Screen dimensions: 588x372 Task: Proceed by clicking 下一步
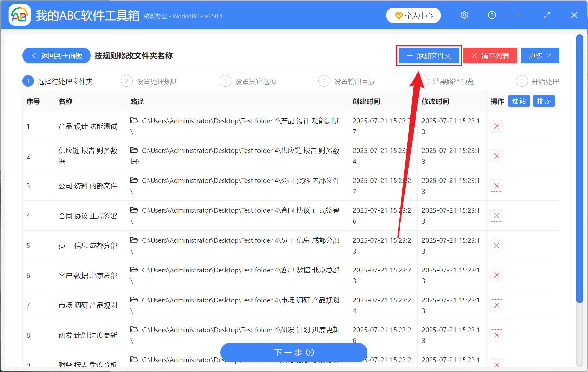click(294, 352)
